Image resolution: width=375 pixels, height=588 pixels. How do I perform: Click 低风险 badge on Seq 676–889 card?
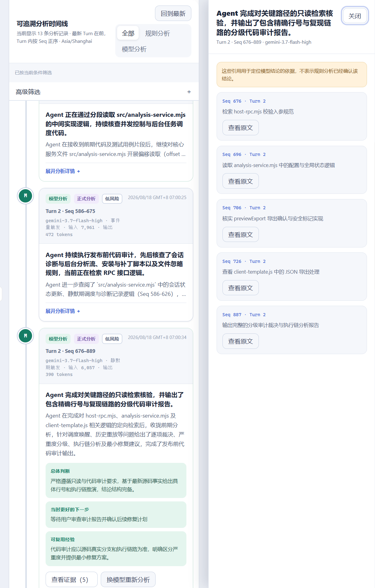coord(112,339)
